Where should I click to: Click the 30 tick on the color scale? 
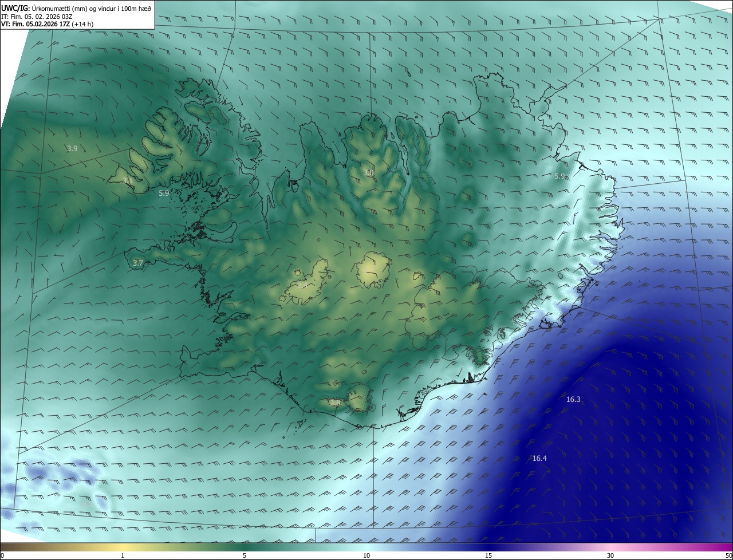point(610,555)
